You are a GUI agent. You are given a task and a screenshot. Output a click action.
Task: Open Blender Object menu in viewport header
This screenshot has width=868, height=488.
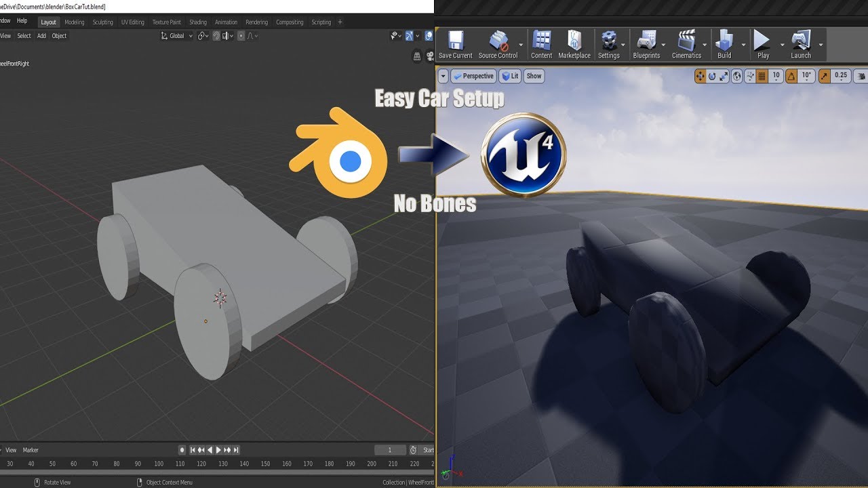[59, 36]
